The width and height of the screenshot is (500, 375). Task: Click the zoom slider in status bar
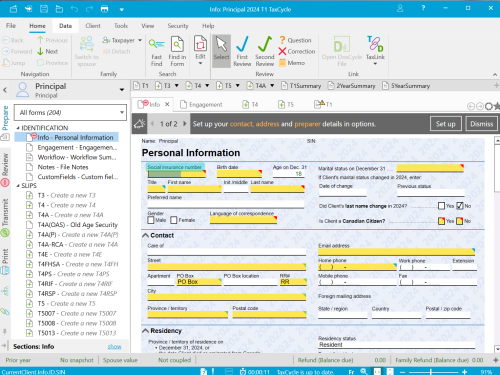coord(431,372)
